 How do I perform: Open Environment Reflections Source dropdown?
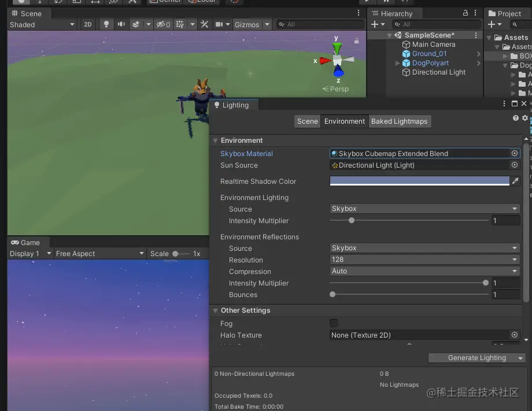[425, 248]
